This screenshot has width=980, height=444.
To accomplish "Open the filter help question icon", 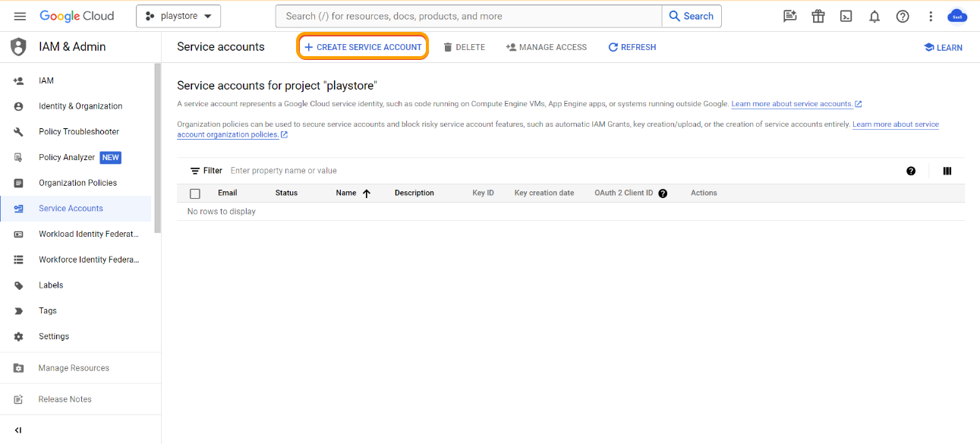I will [x=911, y=171].
